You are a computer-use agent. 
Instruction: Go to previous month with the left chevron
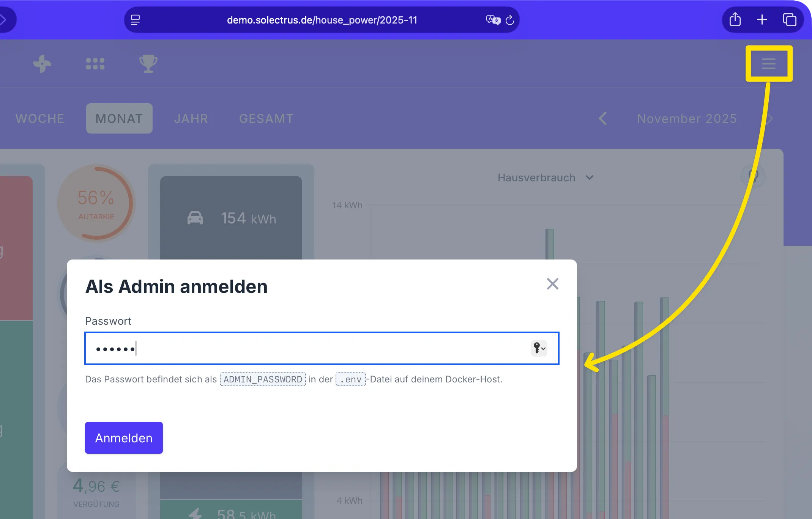[603, 118]
